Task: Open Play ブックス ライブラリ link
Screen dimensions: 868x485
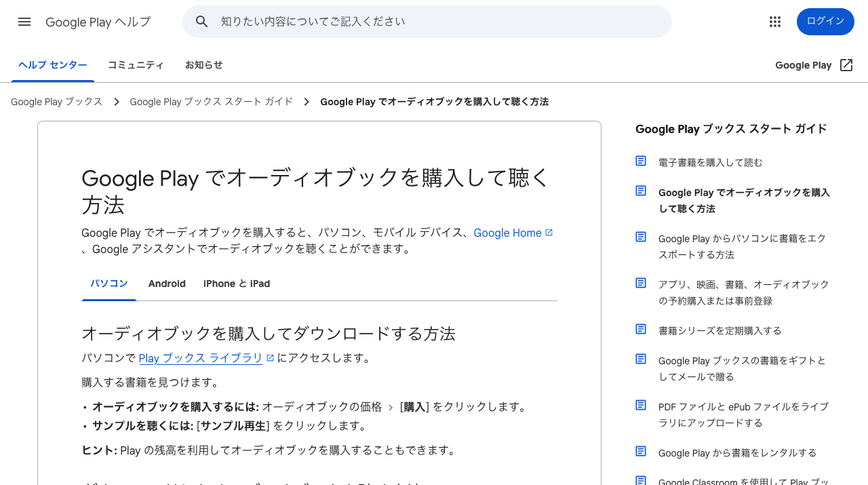Action: [x=201, y=358]
